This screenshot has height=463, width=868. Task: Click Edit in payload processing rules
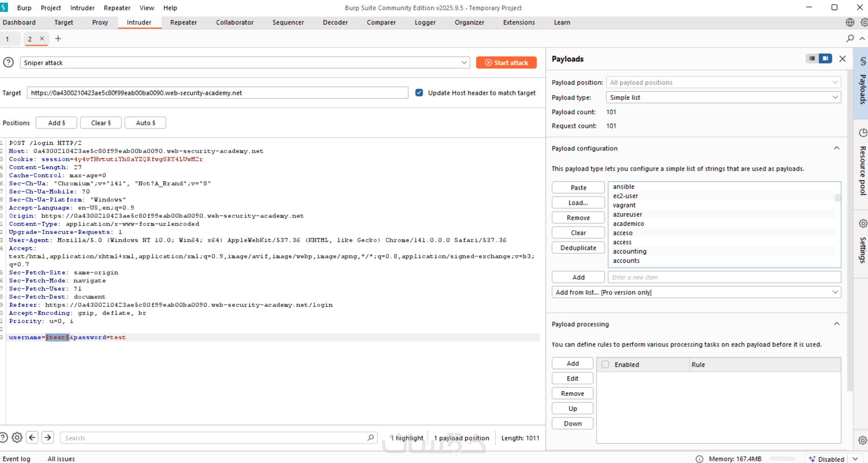click(x=573, y=378)
